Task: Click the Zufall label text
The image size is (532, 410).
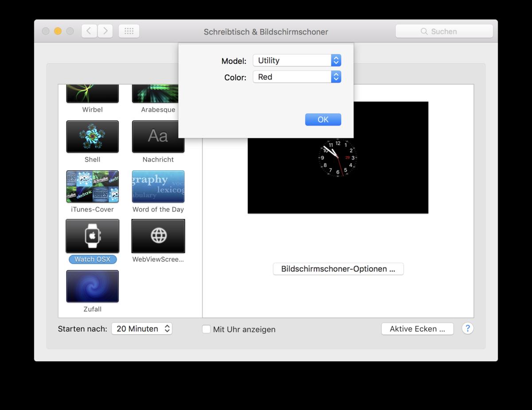Action: pos(92,309)
